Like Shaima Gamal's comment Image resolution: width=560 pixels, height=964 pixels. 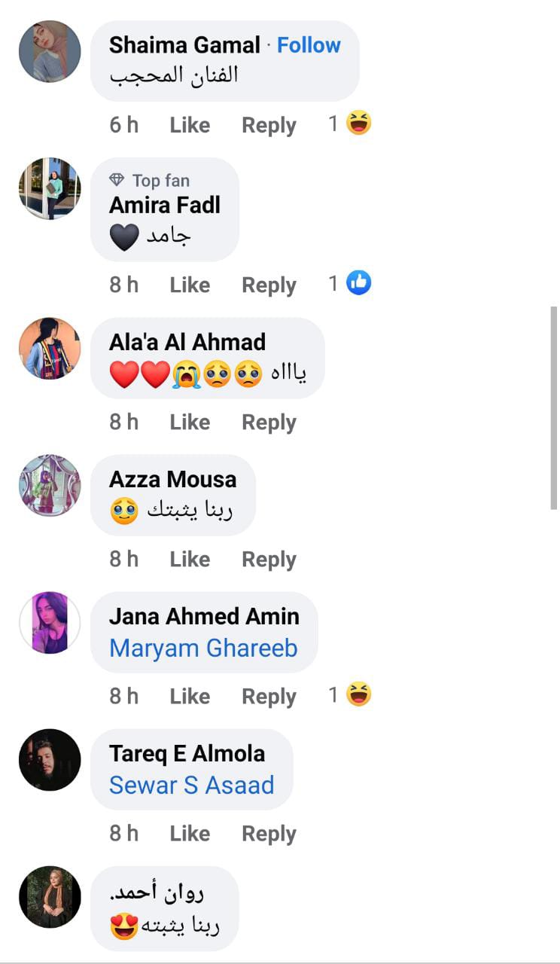point(190,125)
